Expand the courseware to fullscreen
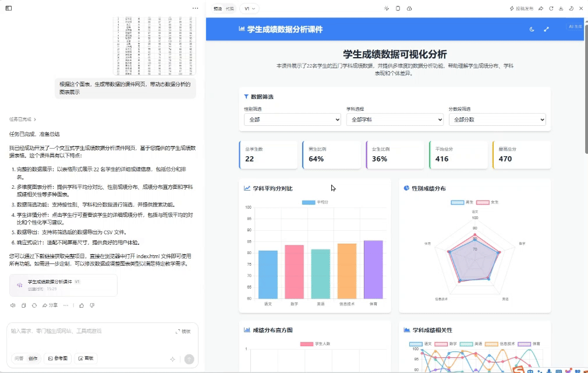This screenshot has width=588, height=373. point(546,29)
